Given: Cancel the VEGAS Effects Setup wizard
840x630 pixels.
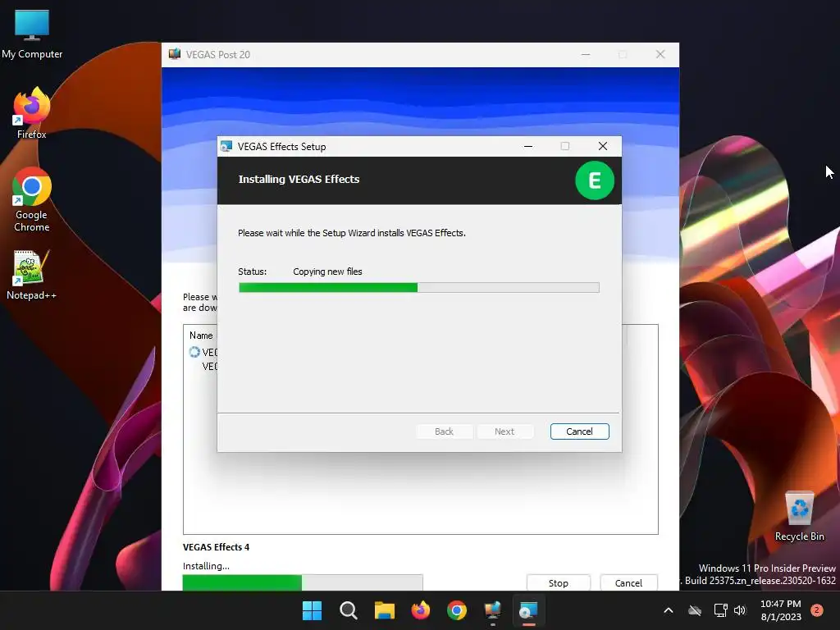Looking at the screenshot, I should click(x=579, y=431).
